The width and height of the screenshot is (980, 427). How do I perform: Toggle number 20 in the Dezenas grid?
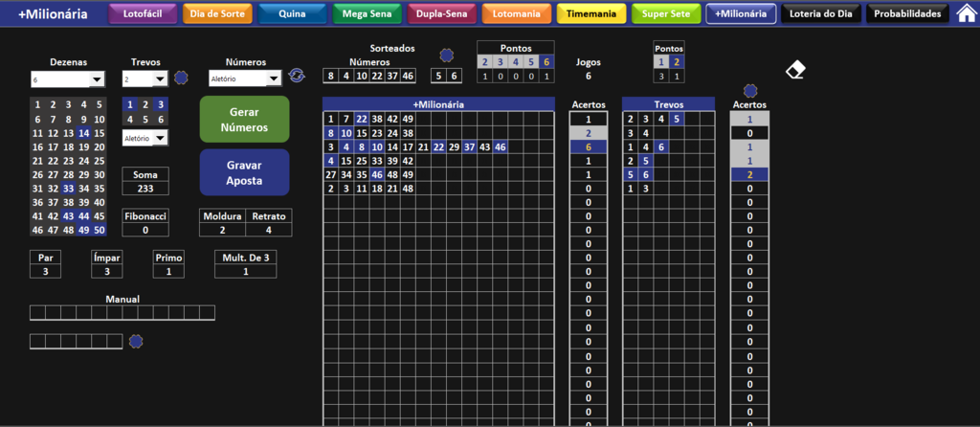[x=99, y=146]
